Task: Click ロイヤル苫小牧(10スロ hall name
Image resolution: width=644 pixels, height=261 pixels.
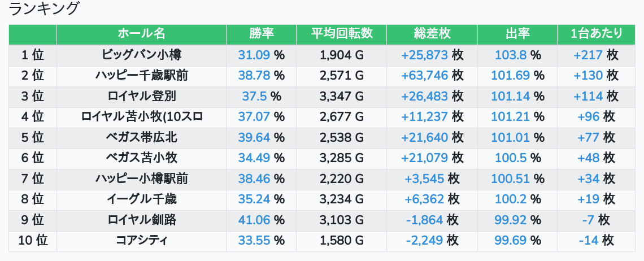Action: pyautogui.click(x=141, y=117)
